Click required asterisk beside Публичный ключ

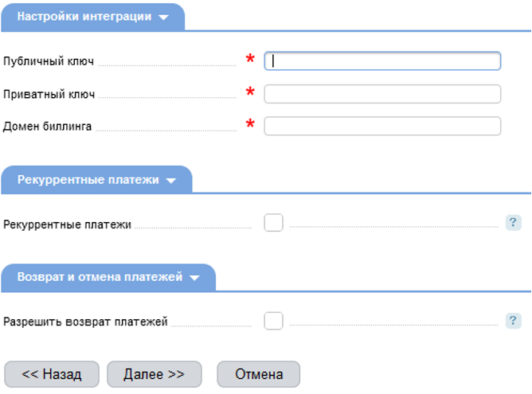tap(251, 60)
